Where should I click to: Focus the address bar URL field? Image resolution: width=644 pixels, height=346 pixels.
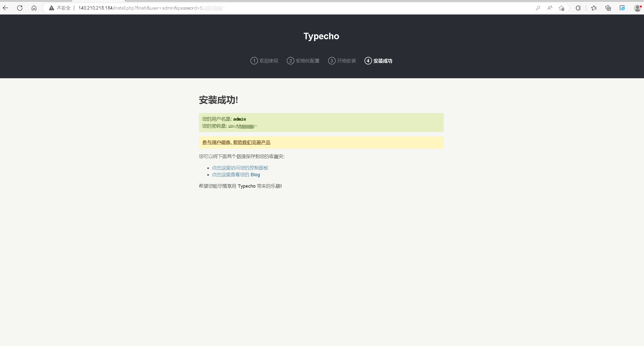point(286,8)
